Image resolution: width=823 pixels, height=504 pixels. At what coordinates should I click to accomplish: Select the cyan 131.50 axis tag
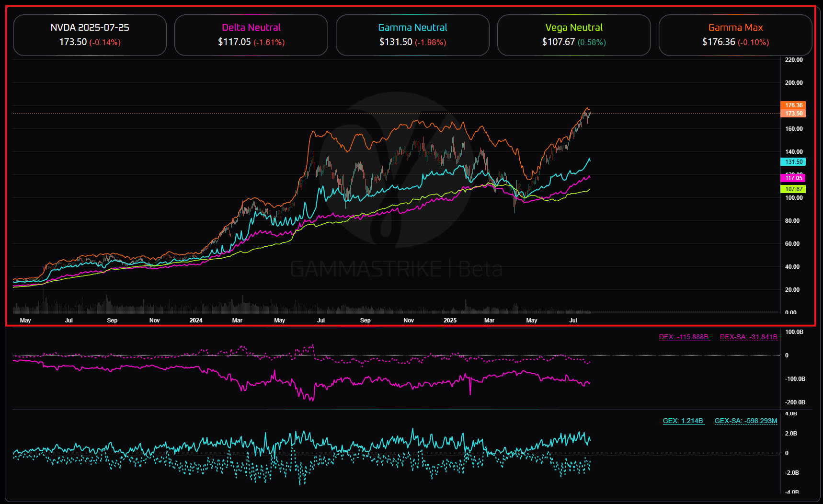pyautogui.click(x=793, y=162)
